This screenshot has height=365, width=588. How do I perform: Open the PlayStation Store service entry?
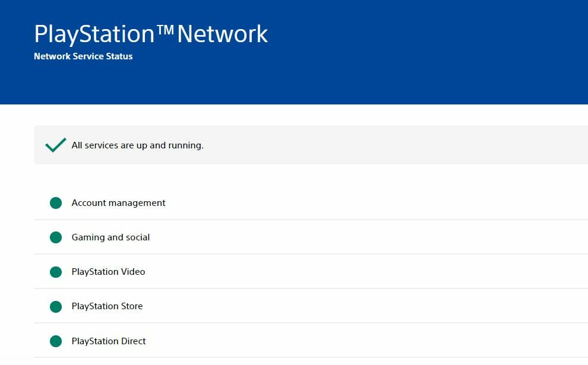(x=311, y=306)
